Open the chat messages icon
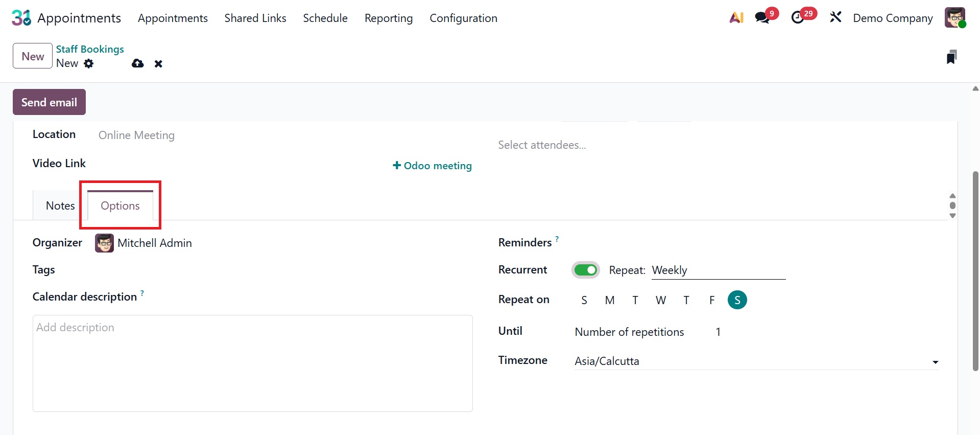 [762, 18]
